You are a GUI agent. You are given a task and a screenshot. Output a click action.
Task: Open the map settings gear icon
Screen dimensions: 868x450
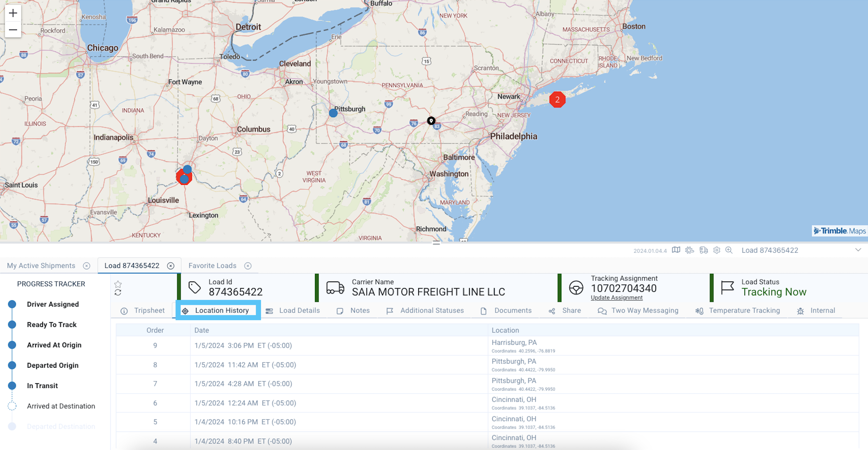tap(716, 250)
